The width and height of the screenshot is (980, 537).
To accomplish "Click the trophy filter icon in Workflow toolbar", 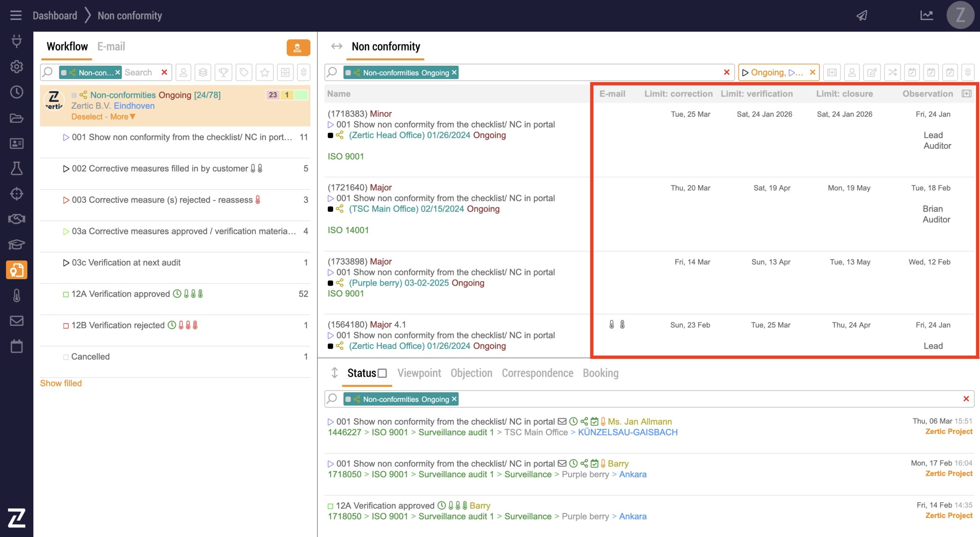I will click(224, 72).
